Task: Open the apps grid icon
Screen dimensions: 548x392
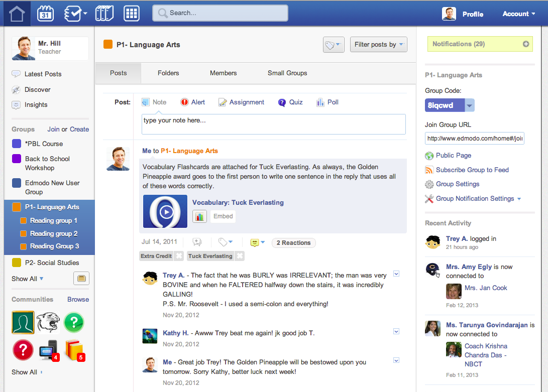Action: pyautogui.click(x=132, y=14)
